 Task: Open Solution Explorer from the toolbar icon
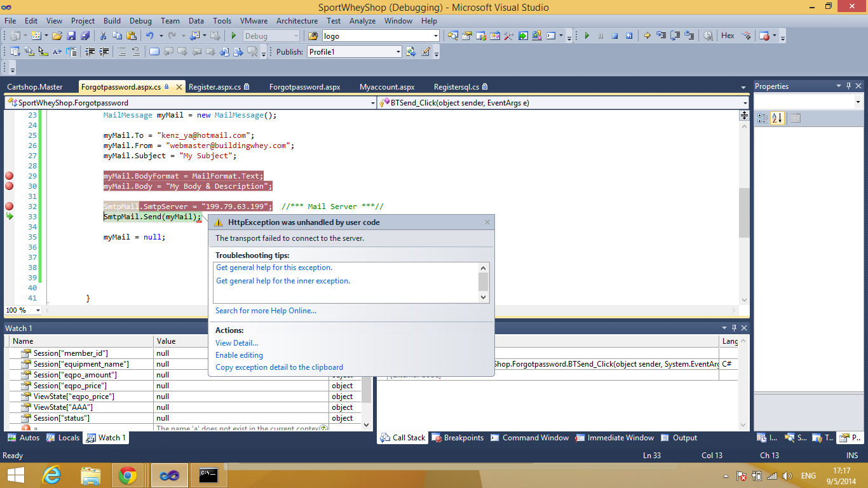[453, 36]
